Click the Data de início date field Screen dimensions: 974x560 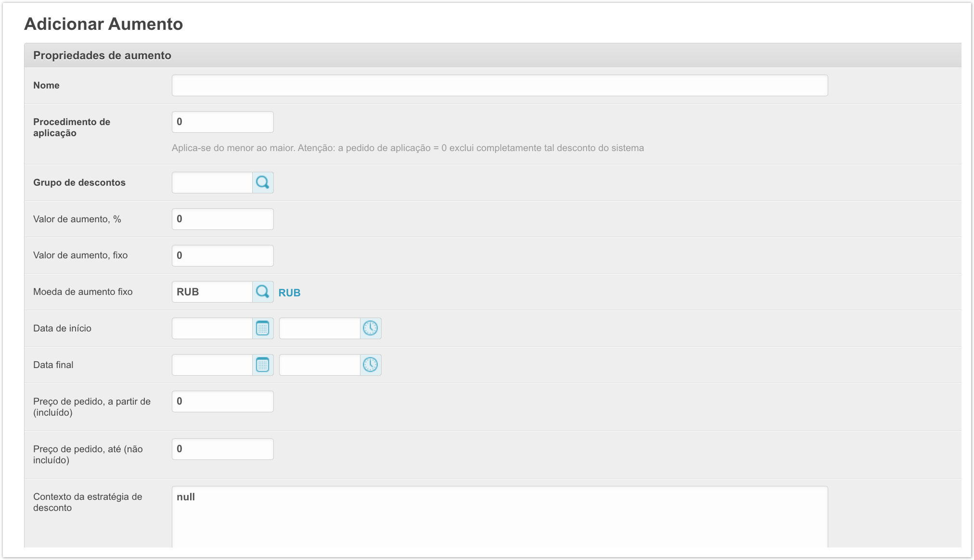(x=212, y=329)
